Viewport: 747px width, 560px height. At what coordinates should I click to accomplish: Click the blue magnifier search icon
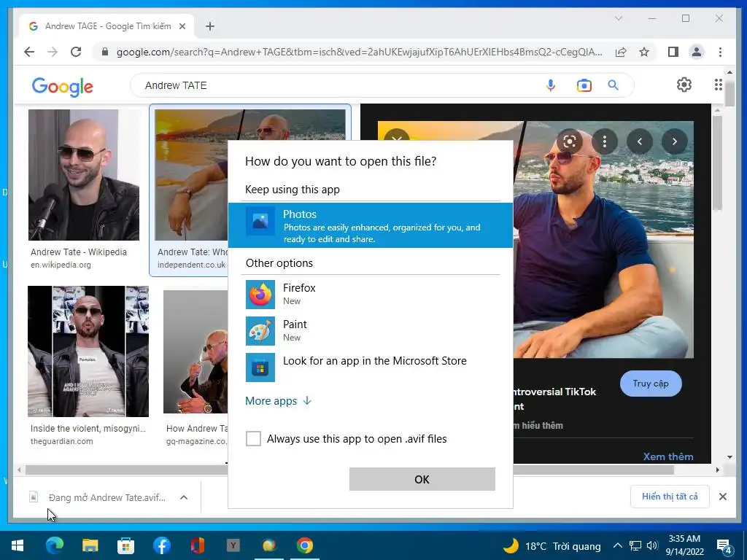coord(613,85)
